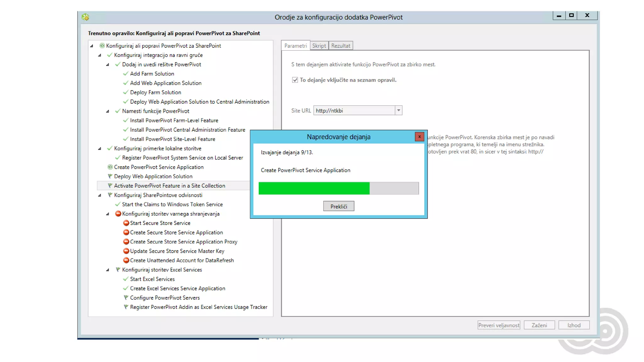
Task: Click the Izhod button
Action: click(x=574, y=325)
